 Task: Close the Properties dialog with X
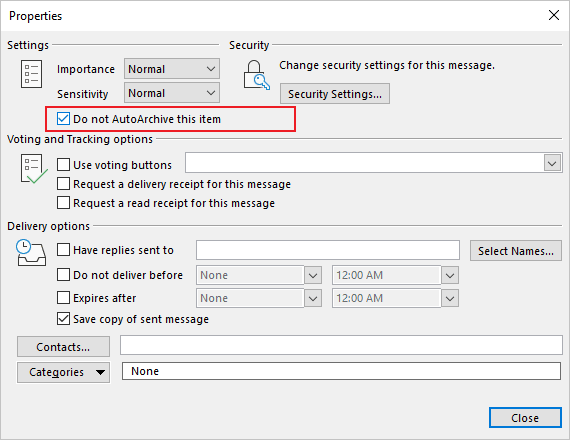[554, 15]
